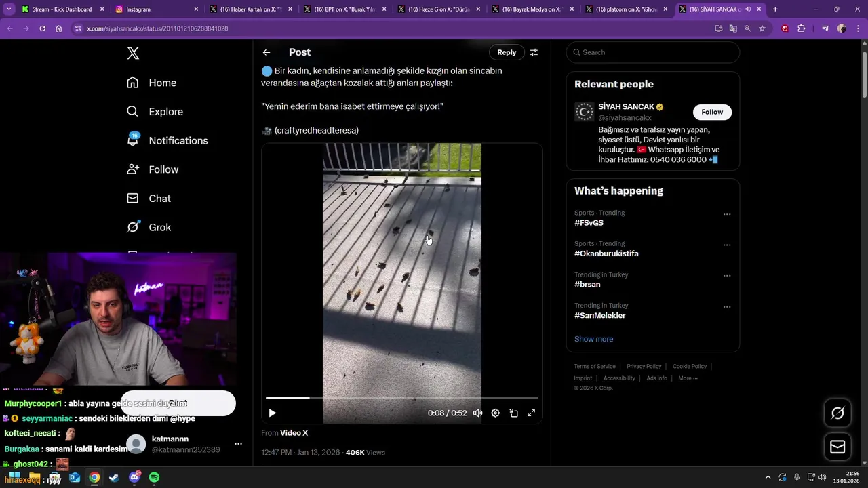Open the #Okanburukistifa trending topic
Screen dimensions: 868x488
(606, 253)
